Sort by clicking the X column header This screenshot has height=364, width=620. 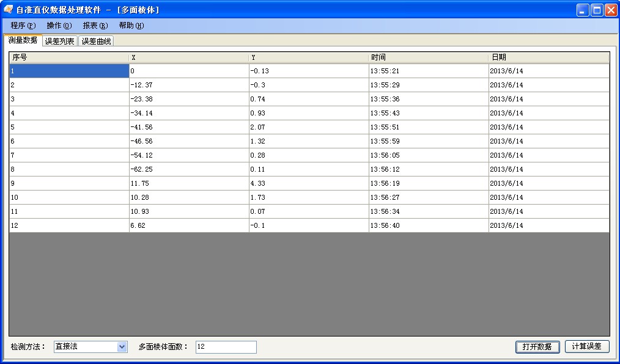coord(183,57)
